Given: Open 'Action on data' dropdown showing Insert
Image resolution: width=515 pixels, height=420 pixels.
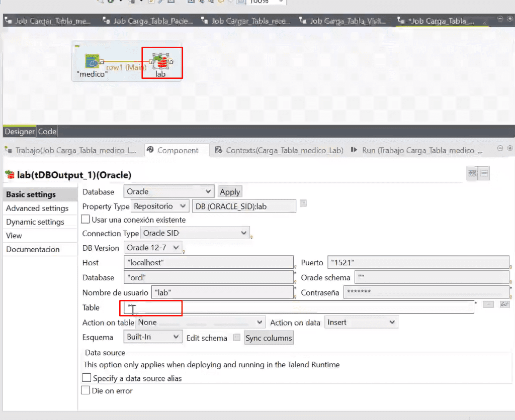Looking at the screenshot, I should [361, 322].
